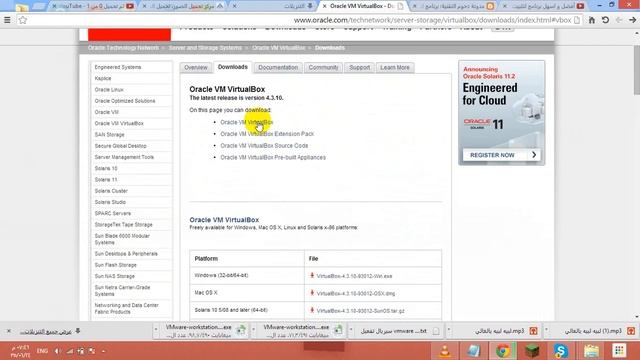Open Oracle Linux sidebar link
This screenshot has height=360, width=640.
click(109, 90)
